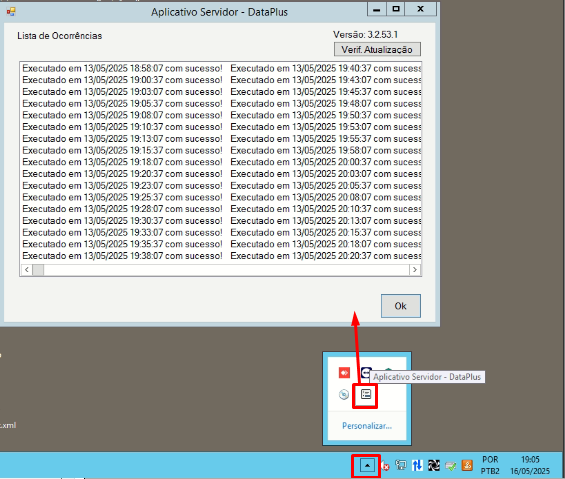
Task: Expand hidden tray icons arrow
Action: 367,466
